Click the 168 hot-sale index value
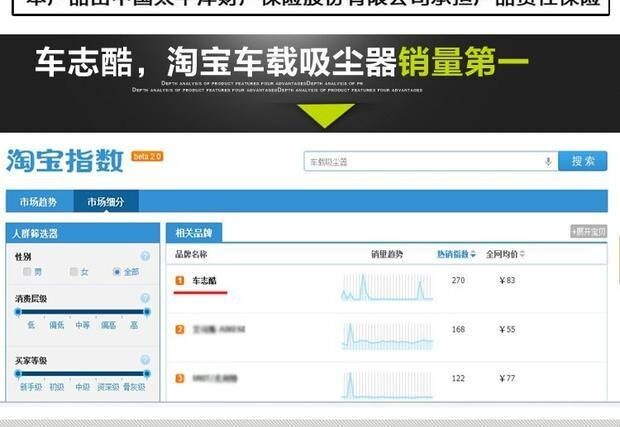 [458, 329]
